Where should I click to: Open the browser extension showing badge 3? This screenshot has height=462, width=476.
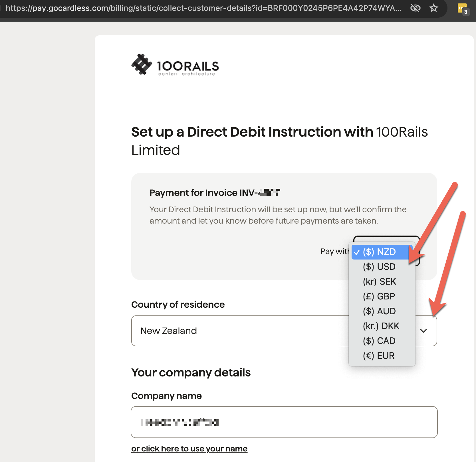pyautogui.click(x=462, y=8)
